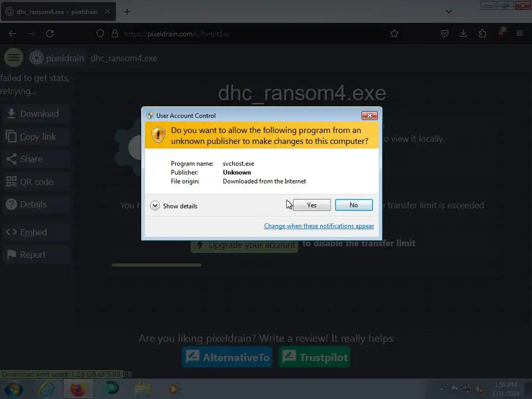This screenshot has height=399, width=532.
Task: Click the network tray icon
Action: (x=467, y=389)
